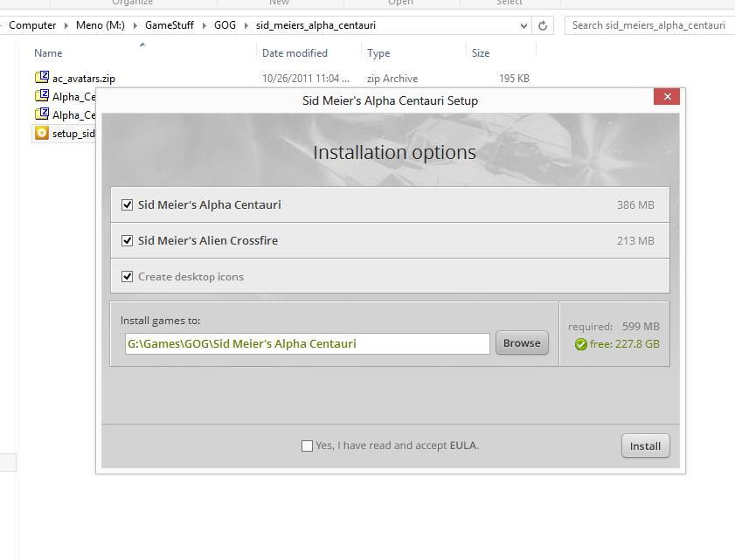This screenshot has height=560, width=735.
Task: Click the first Alpha_Ce zip archive icon
Action: (42, 95)
